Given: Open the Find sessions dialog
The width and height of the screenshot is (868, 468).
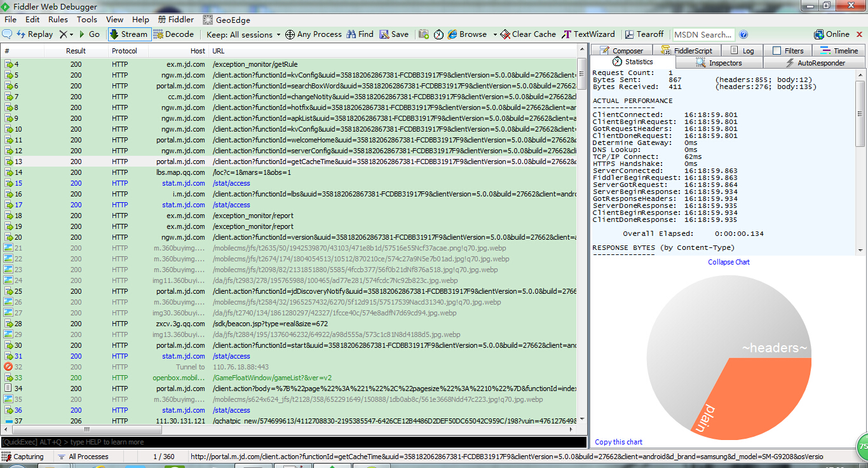Looking at the screenshot, I should [360, 34].
